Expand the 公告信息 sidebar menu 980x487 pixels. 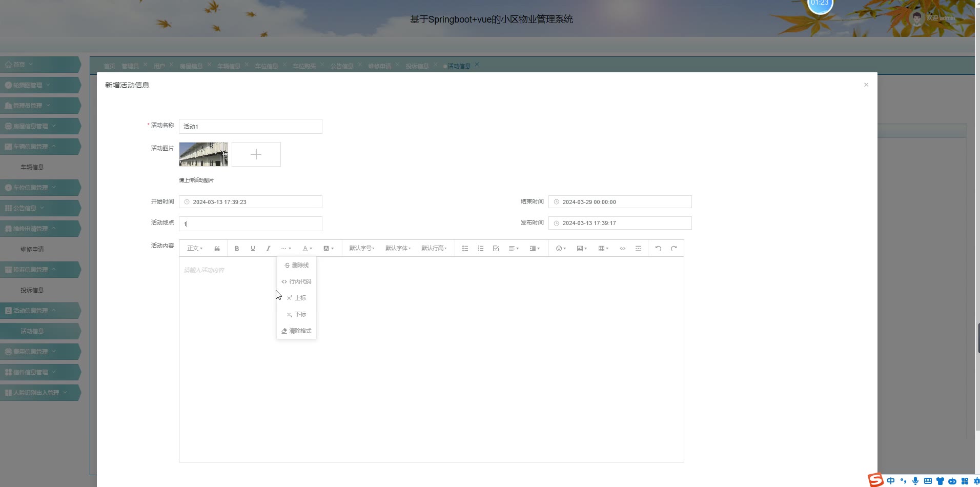pos(40,208)
